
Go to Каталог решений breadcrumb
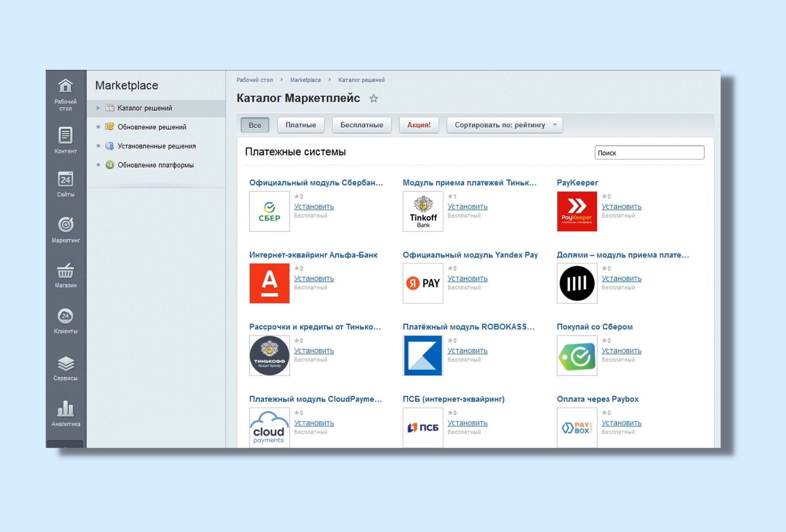pyautogui.click(x=361, y=80)
